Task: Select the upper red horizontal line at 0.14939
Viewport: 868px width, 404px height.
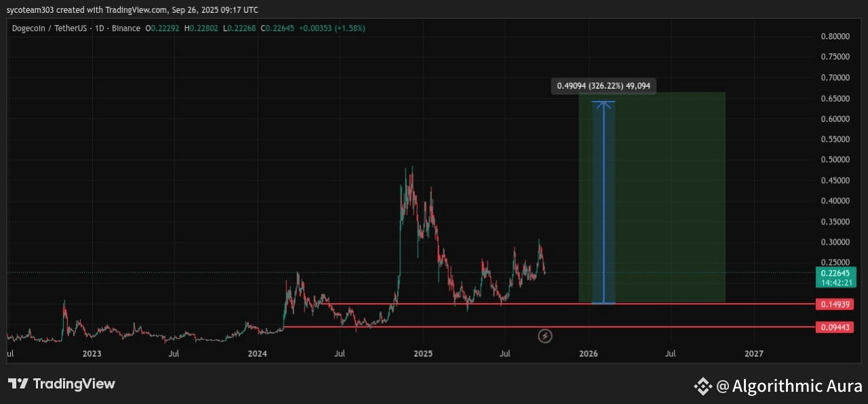Action: (x=567, y=304)
